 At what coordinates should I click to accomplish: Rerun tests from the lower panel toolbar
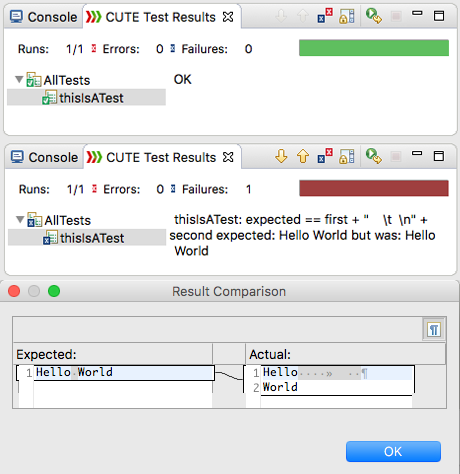tap(373, 156)
